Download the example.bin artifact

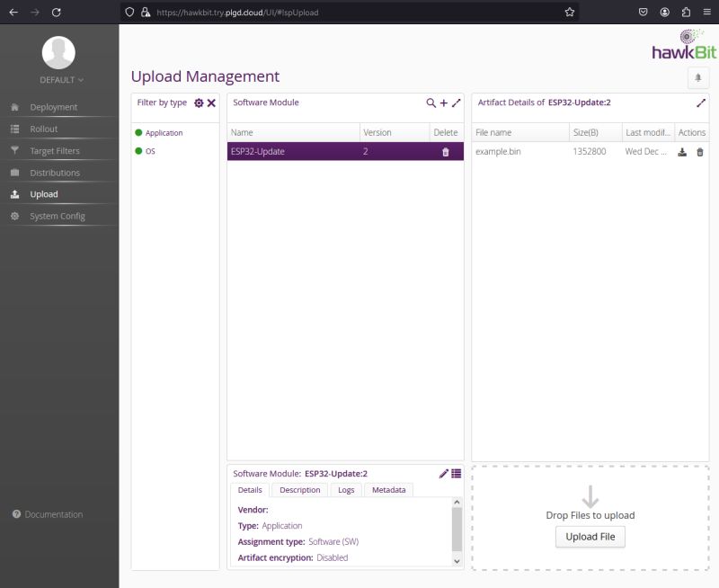click(x=682, y=152)
